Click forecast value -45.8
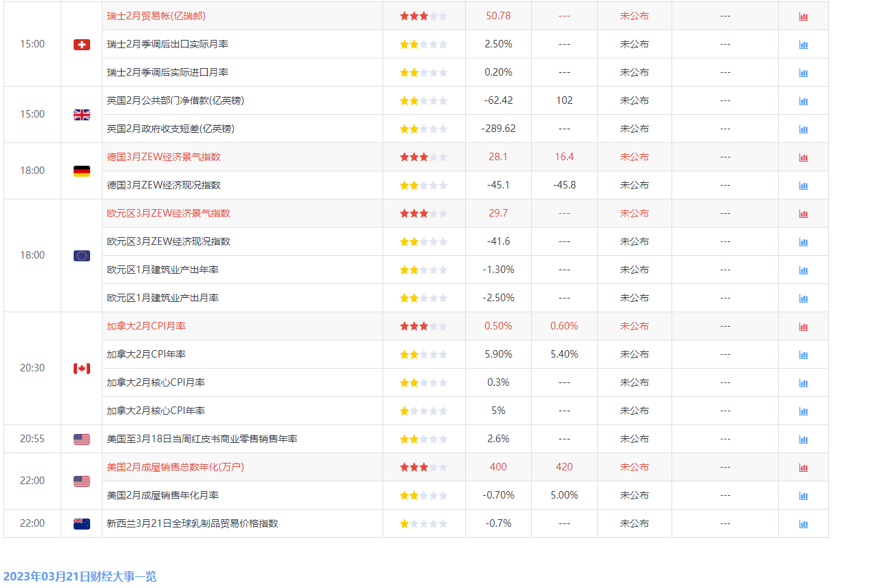Image resolution: width=880 pixels, height=588 pixels. [x=564, y=185]
